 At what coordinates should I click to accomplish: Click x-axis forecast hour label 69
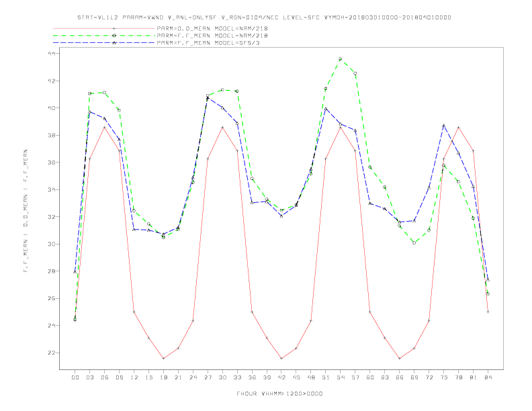414,377
